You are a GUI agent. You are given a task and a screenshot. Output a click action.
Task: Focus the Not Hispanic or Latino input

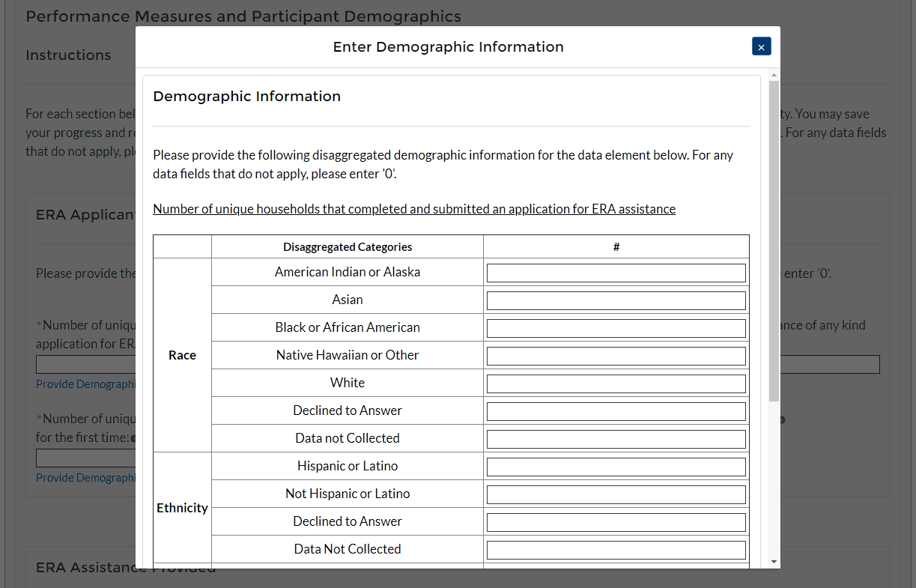point(616,494)
